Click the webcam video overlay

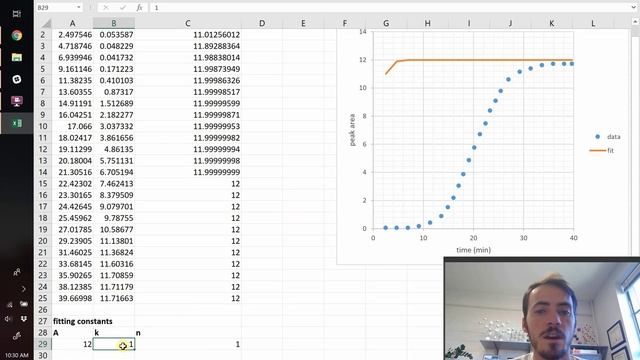(x=542, y=309)
